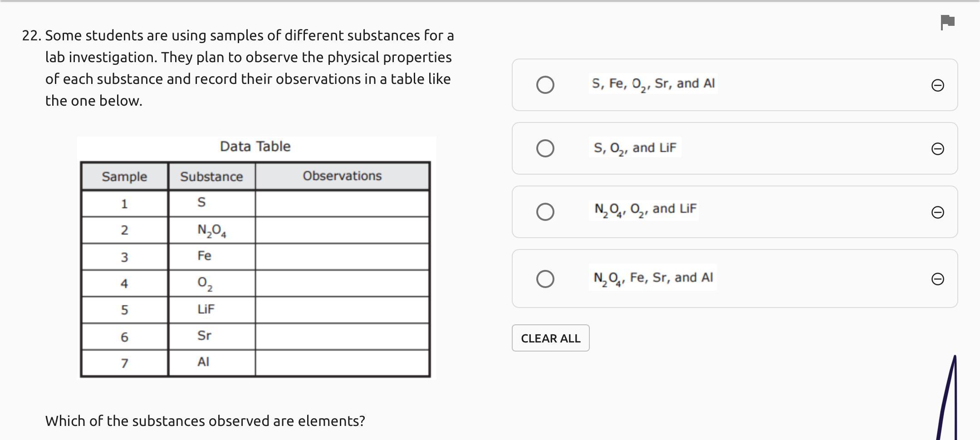
Task: Choose the radio button for S, O2, and LiF
Action: click(545, 148)
